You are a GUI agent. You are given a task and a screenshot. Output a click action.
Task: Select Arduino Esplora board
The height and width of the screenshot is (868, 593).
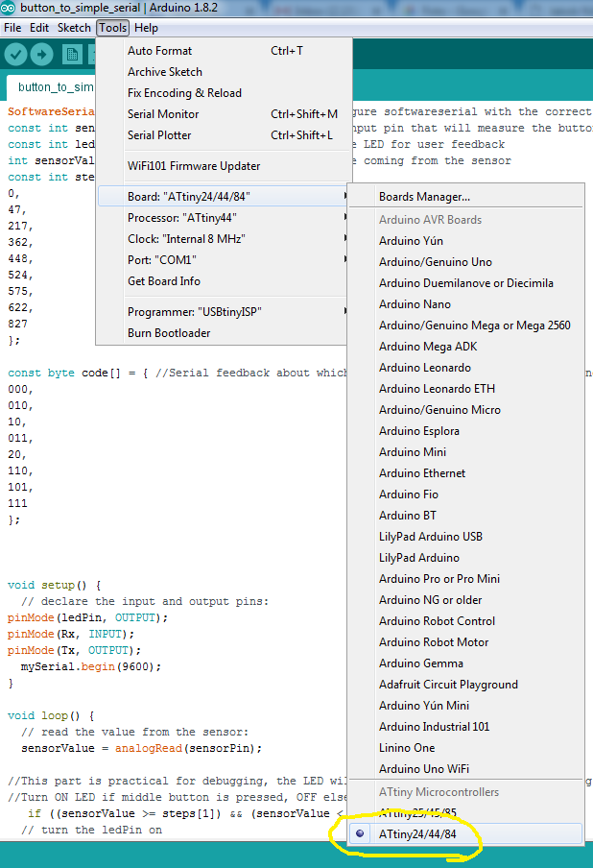(464, 431)
